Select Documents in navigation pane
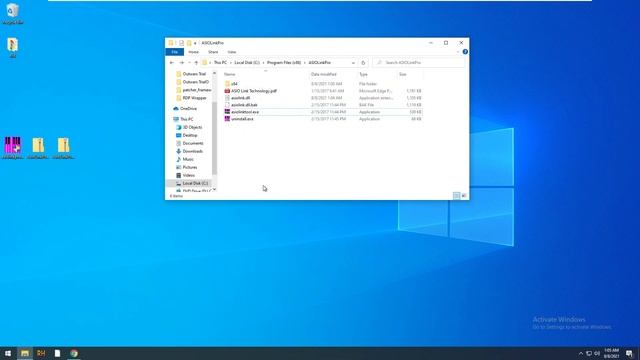 coord(193,143)
